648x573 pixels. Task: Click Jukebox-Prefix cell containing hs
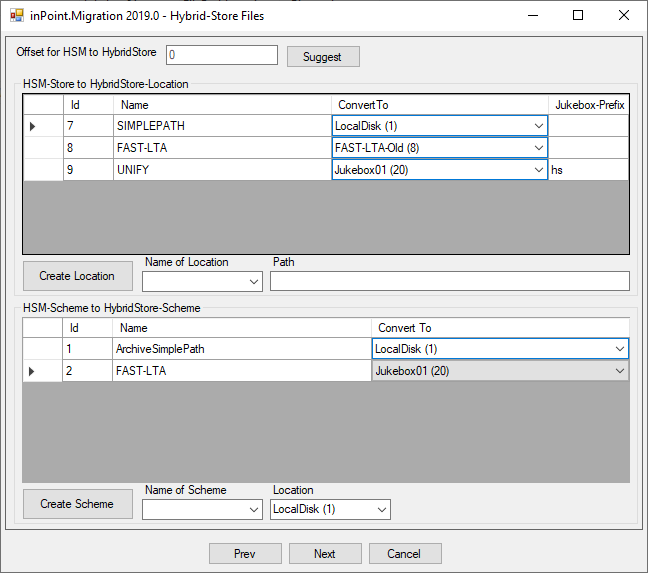point(588,170)
